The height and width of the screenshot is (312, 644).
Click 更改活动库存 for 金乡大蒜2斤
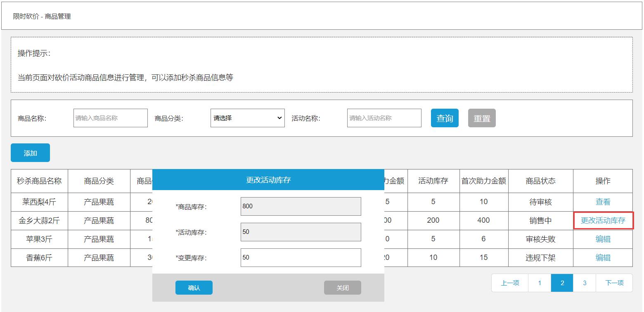pyautogui.click(x=603, y=220)
